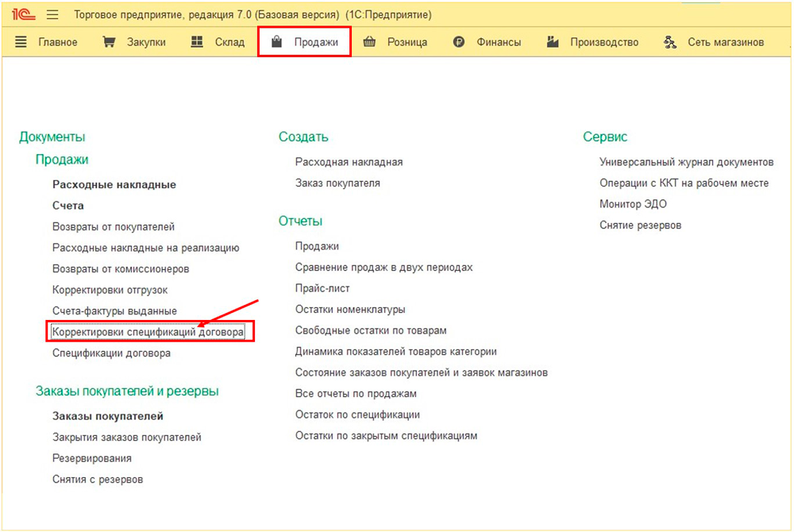Click the Главное section list icon
Image resolution: width=794 pixels, height=532 pixels.
[21, 42]
